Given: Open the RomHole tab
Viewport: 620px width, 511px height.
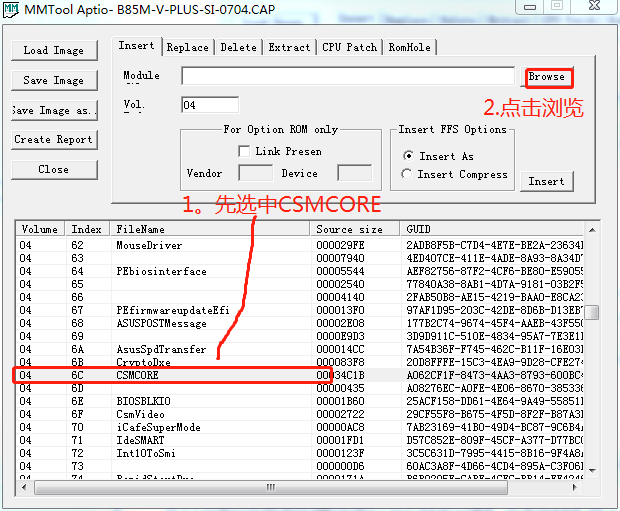Looking at the screenshot, I should (x=410, y=47).
